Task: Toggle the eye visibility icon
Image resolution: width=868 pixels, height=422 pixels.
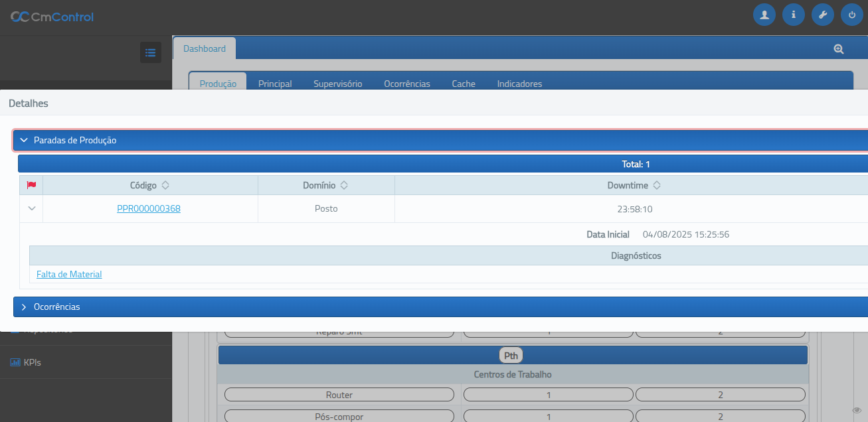Action: (x=857, y=410)
